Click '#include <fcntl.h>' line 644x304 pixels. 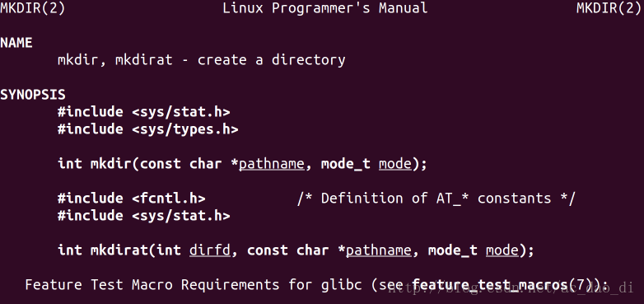[132, 198]
